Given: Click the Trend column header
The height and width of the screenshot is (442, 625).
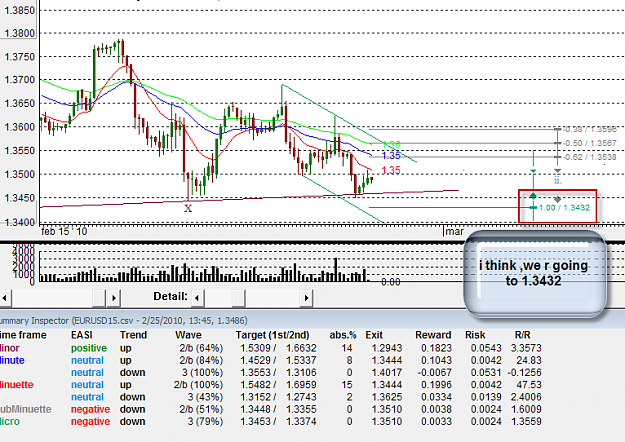Looking at the screenshot, I should pos(134,335).
